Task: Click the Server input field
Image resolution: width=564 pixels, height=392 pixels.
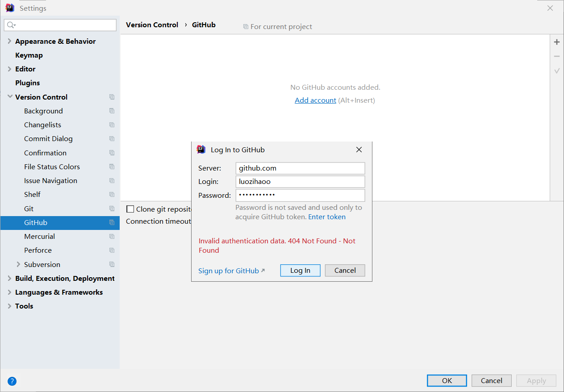Action: (x=300, y=168)
